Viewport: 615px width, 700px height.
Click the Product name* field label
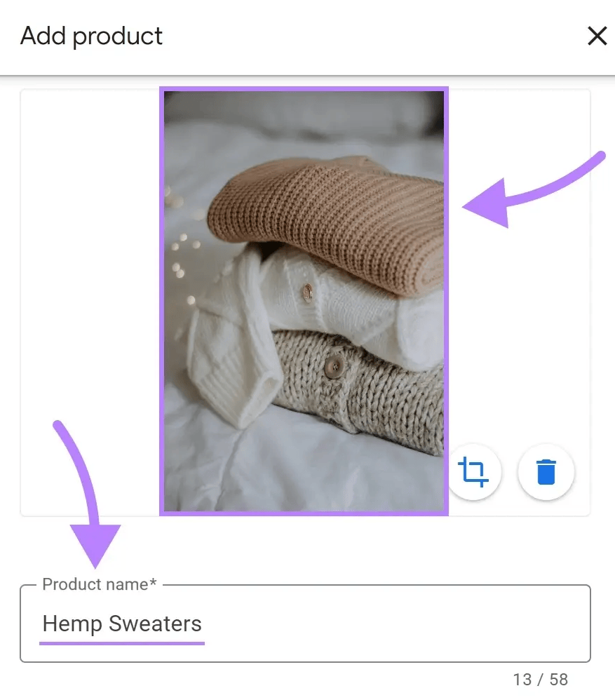[100, 584]
